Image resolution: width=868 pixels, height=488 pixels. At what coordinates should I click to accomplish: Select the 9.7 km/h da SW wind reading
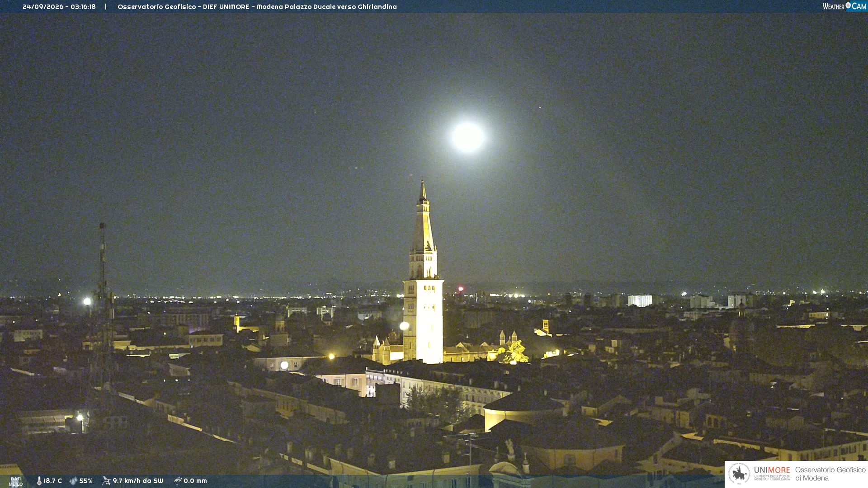coord(138,481)
